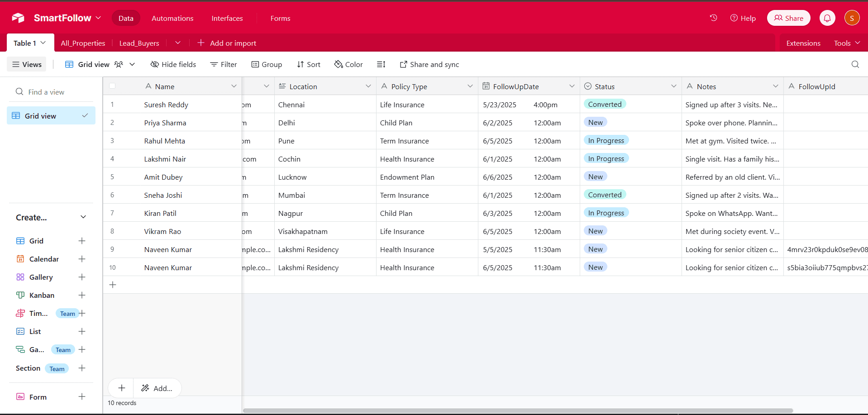Open the notifications bell

point(827,18)
